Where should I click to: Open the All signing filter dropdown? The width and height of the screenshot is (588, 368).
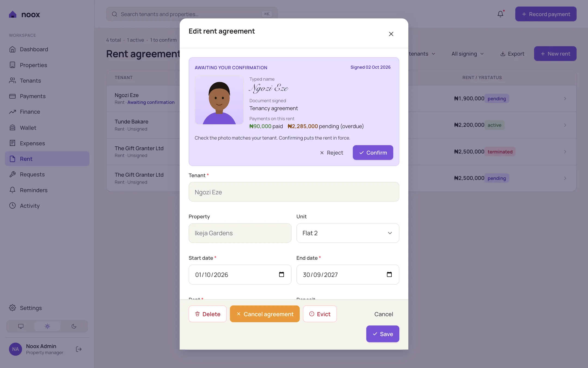coord(468,54)
